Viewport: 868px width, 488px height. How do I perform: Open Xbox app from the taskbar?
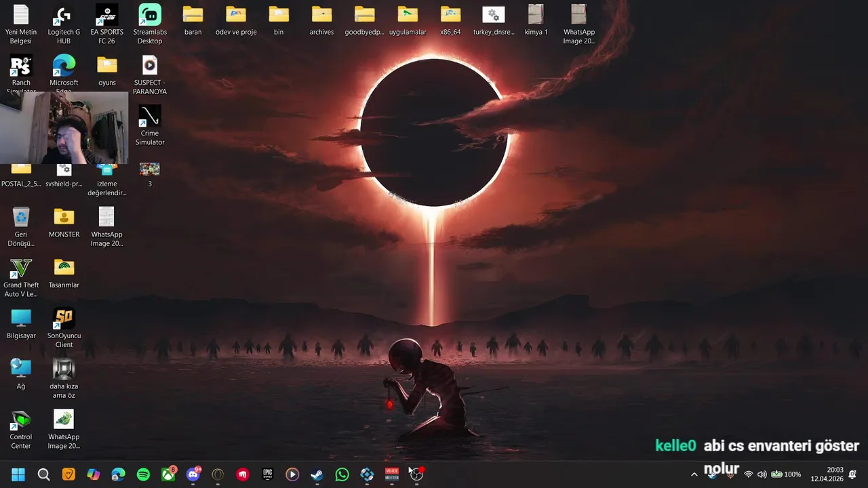pos(168,474)
